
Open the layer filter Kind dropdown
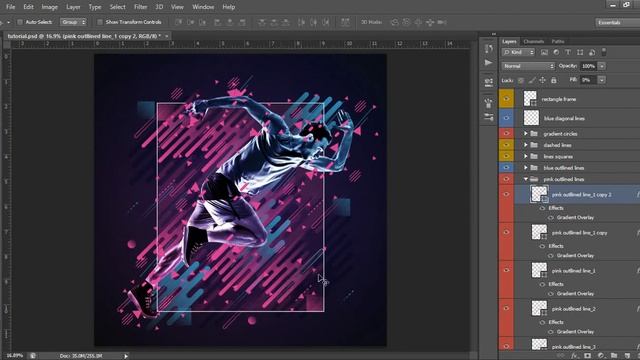tap(518, 52)
